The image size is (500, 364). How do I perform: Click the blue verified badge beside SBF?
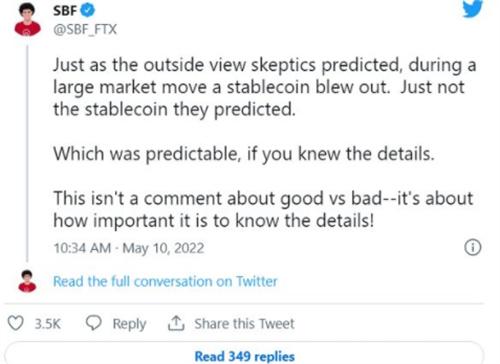pos(88,10)
